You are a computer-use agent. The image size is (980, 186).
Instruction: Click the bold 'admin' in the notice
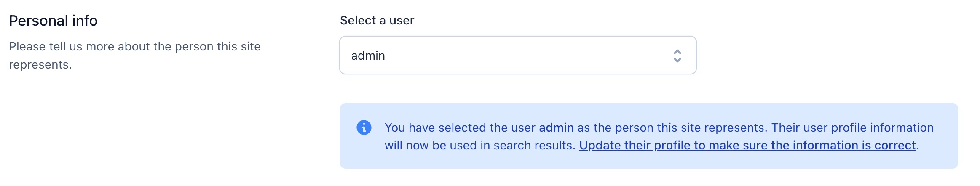(x=556, y=128)
